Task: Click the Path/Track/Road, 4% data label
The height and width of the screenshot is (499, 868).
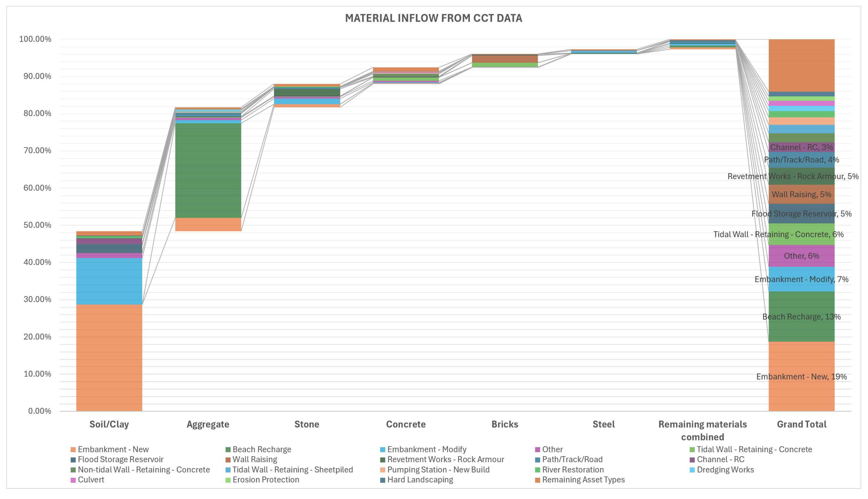Action: pos(802,160)
